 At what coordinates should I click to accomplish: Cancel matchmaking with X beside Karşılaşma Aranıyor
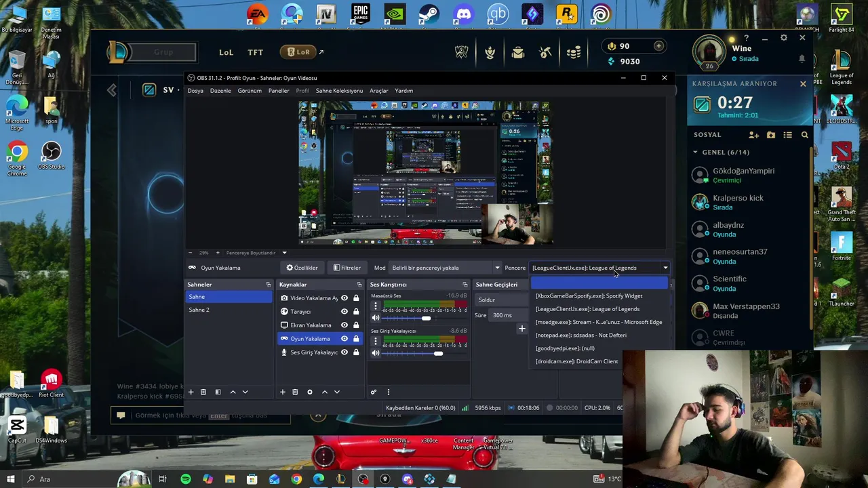tap(803, 84)
